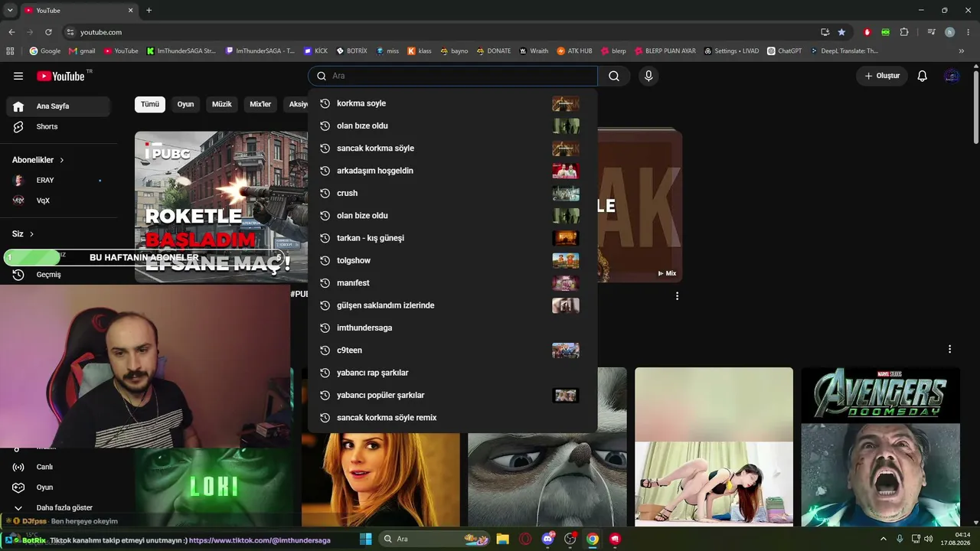This screenshot has width=980, height=551.
Task: Open the three-dot menu under the Mix card
Action: [677, 295]
